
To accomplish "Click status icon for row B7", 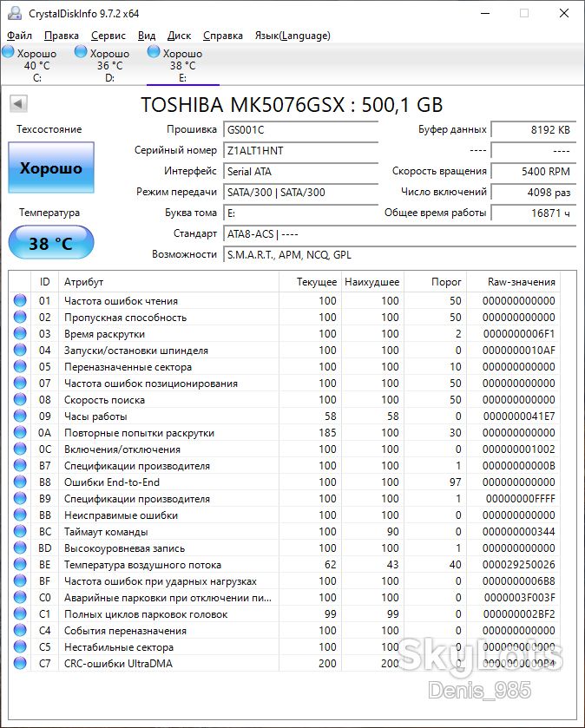I will point(20,465).
